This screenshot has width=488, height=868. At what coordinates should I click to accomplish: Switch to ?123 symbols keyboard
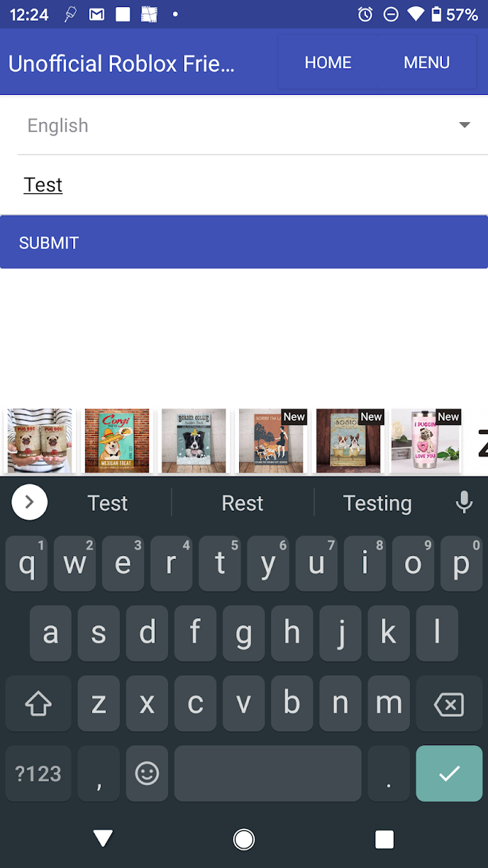coord(38,773)
